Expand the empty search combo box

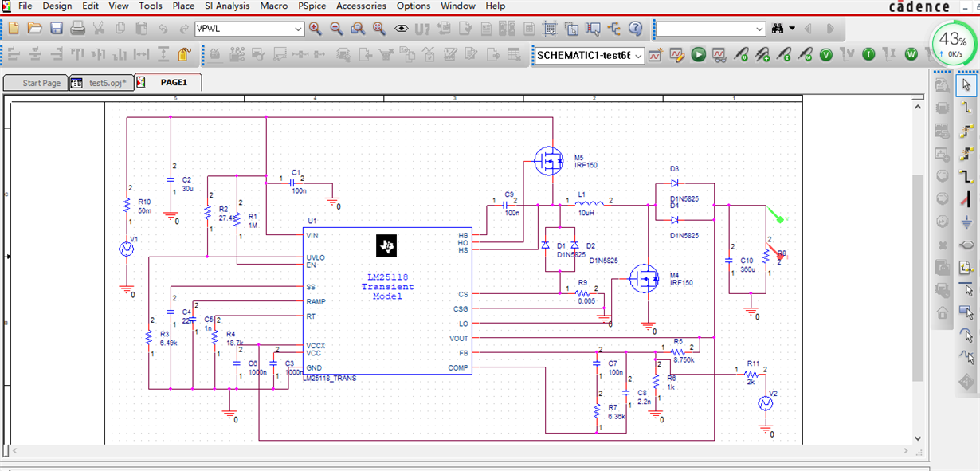click(x=759, y=29)
